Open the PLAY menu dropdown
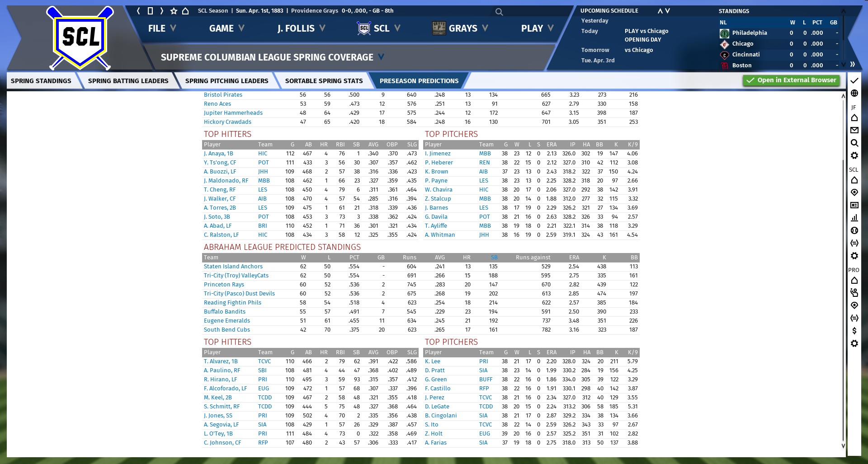The width and height of the screenshot is (868, 464). pyautogui.click(x=537, y=28)
